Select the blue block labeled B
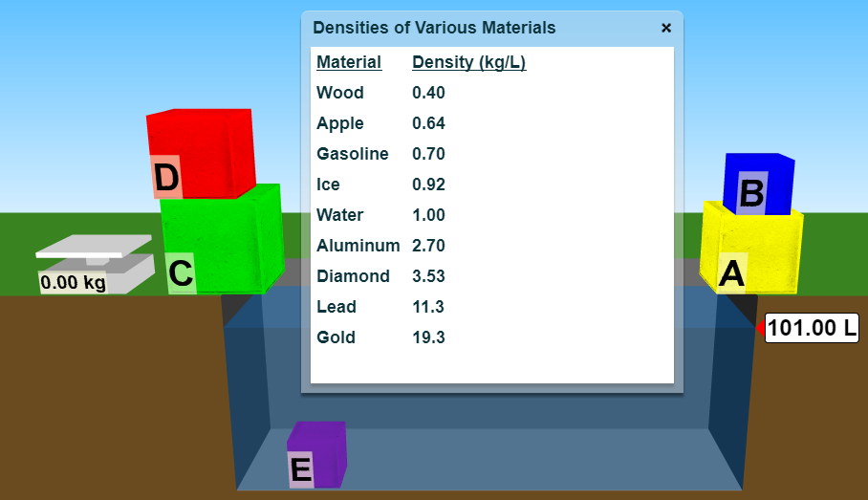The width and height of the screenshot is (868, 500). (758, 184)
